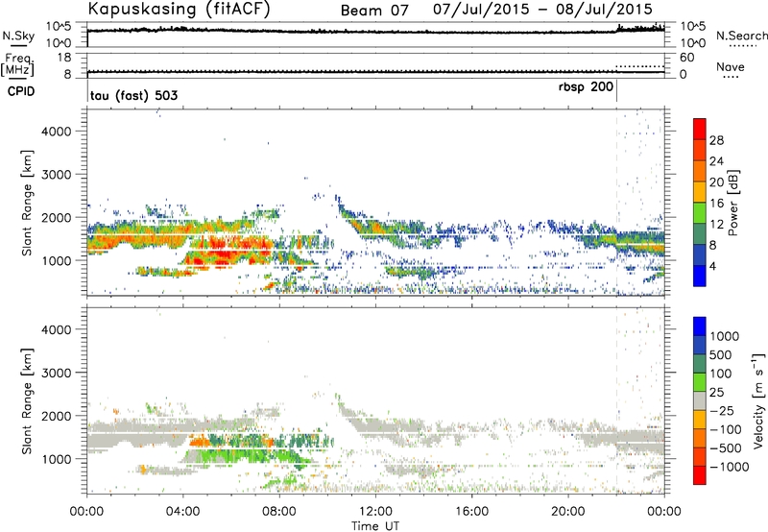
Task: Click the 'Nave' legend label
Action: point(730,66)
